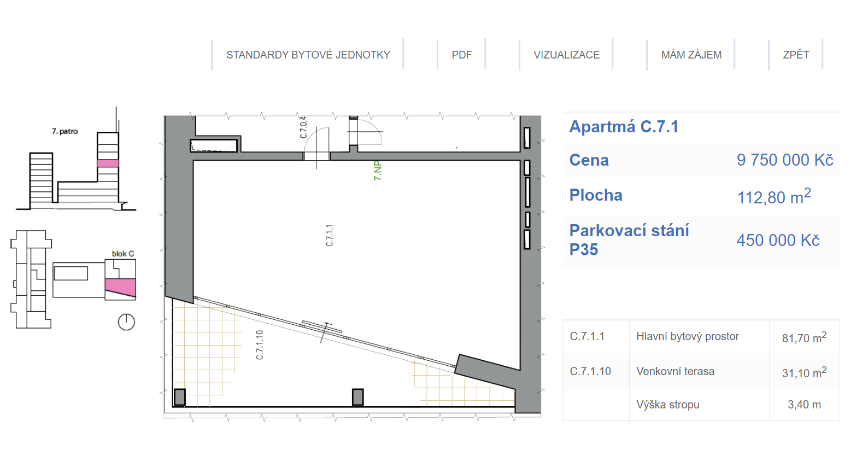Click the middle terrace column square
Image resolution: width=868 pixels, height=462 pixels.
click(358, 397)
